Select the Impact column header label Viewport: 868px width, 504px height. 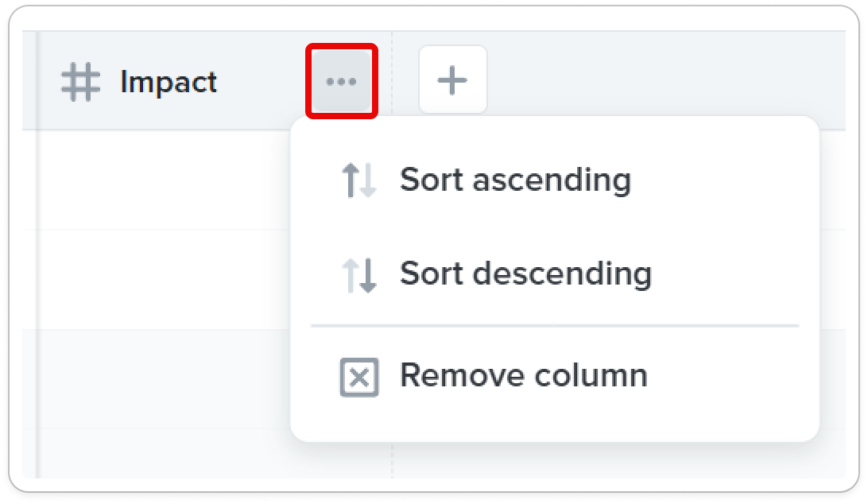(169, 82)
